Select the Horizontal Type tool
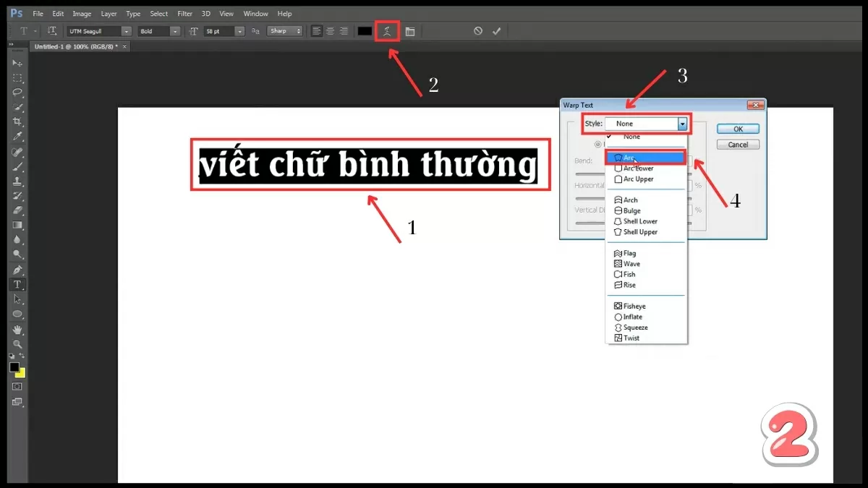 click(17, 283)
